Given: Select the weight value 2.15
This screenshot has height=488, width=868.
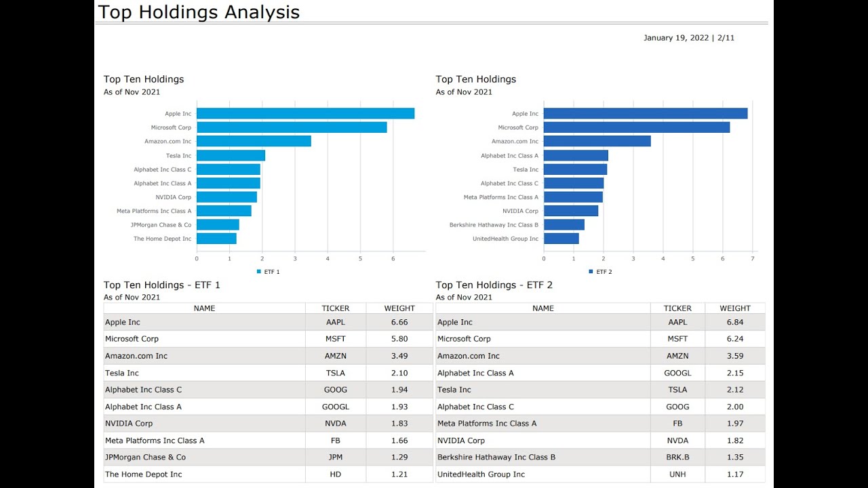Looking at the screenshot, I should [735, 373].
